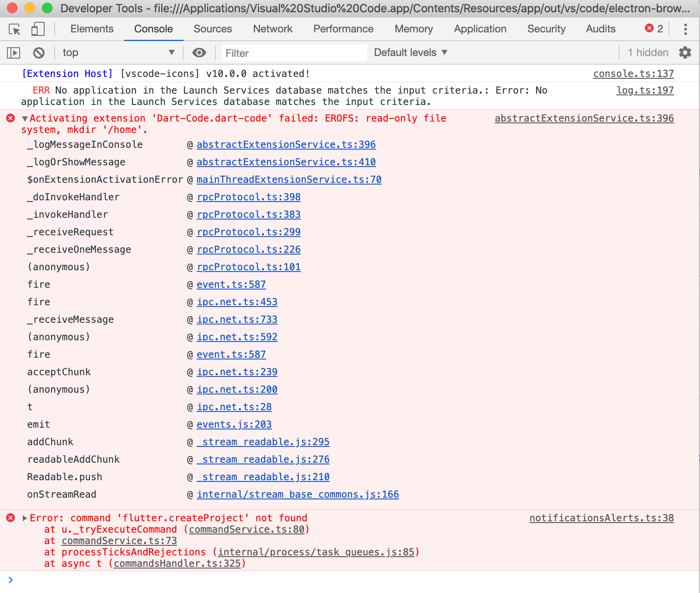Open the Default levels dropdown
The image size is (700, 593).
pyautogui.click(x=411, y=52)
